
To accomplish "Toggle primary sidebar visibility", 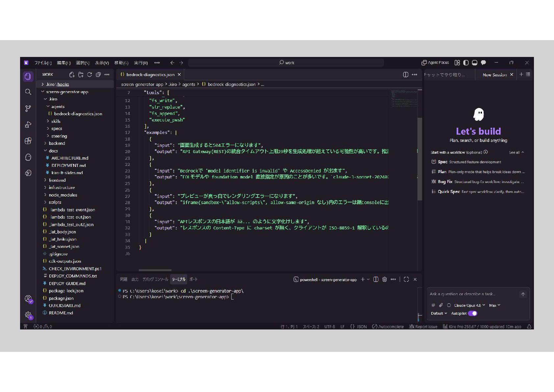I will point(466,63).
